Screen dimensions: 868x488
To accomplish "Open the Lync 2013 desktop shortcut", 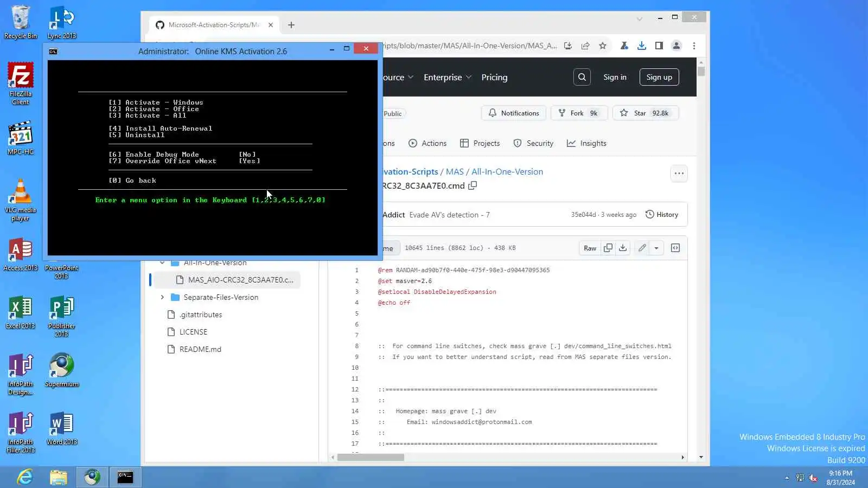I will tap(62, 22).
